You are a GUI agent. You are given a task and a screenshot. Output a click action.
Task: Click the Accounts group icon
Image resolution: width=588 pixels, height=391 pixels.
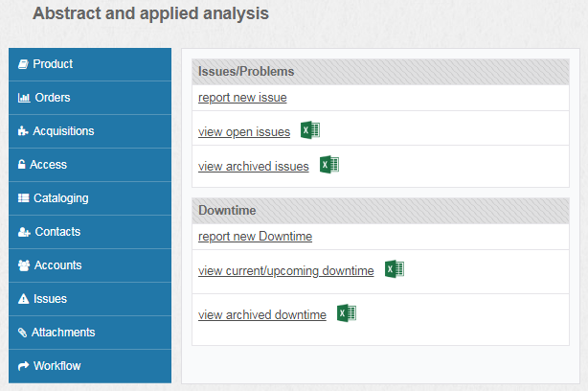point(24,265)
